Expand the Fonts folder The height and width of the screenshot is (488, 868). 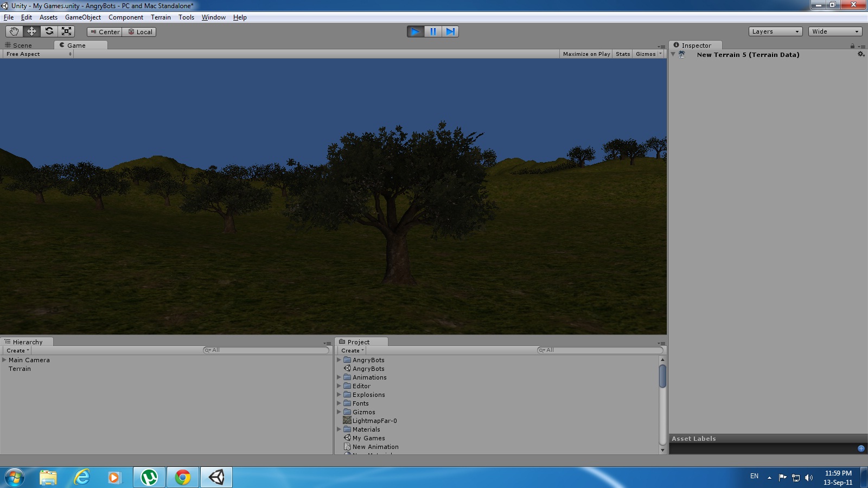click(x=339, y=403)
